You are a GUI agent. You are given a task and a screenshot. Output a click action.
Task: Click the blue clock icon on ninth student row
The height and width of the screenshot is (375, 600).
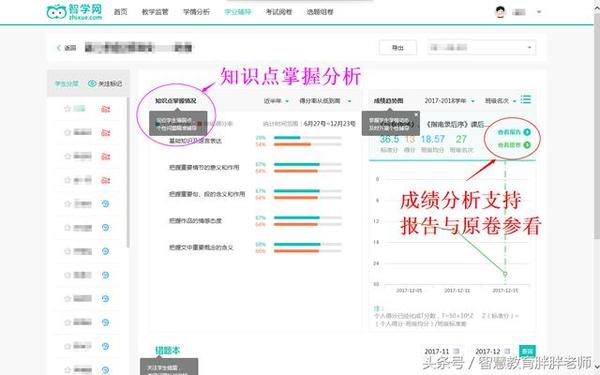(106, 299)
